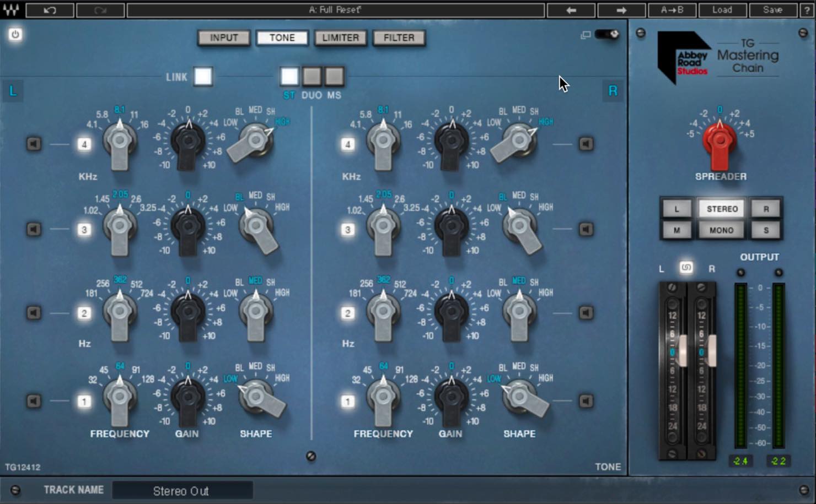Click the module expand view icon
This screenshot has width=816, height=504.
[586, 35]
